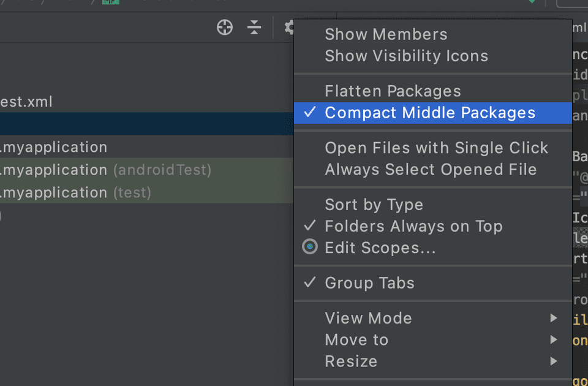Viewport: 588px width, 386px height.
Task: Disable Compact Middle Packages
Action: click(429, 113)
